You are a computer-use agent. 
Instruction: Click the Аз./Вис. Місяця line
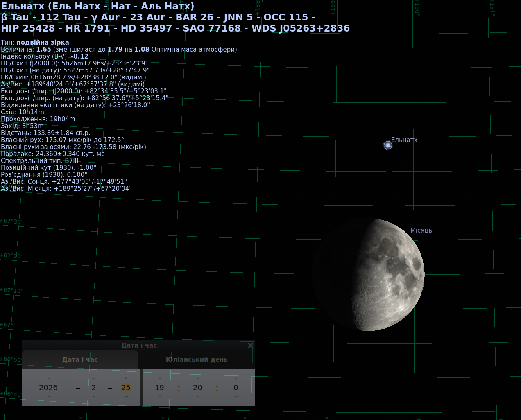66,189
